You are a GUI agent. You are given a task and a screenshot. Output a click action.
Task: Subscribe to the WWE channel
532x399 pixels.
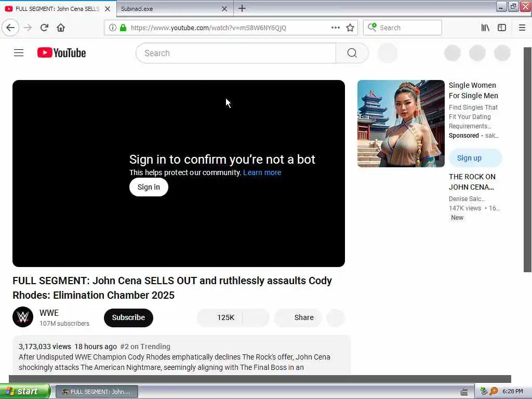pos(128,317)
